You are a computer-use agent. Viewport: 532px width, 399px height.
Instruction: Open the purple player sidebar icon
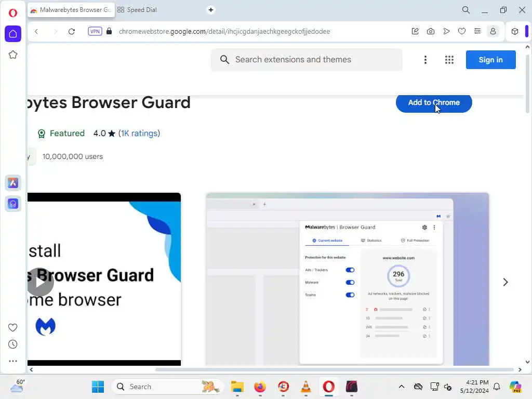(x=13, y=204)
